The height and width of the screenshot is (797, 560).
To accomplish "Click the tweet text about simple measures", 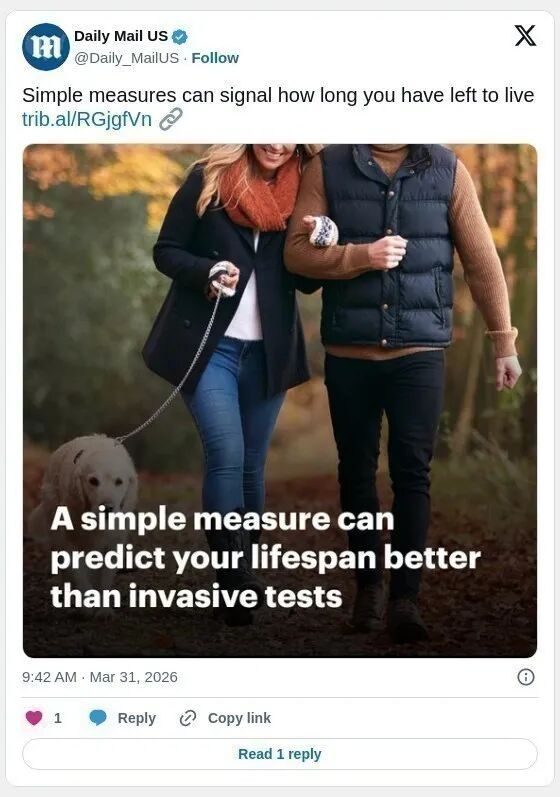I will [x=278, y=96].
